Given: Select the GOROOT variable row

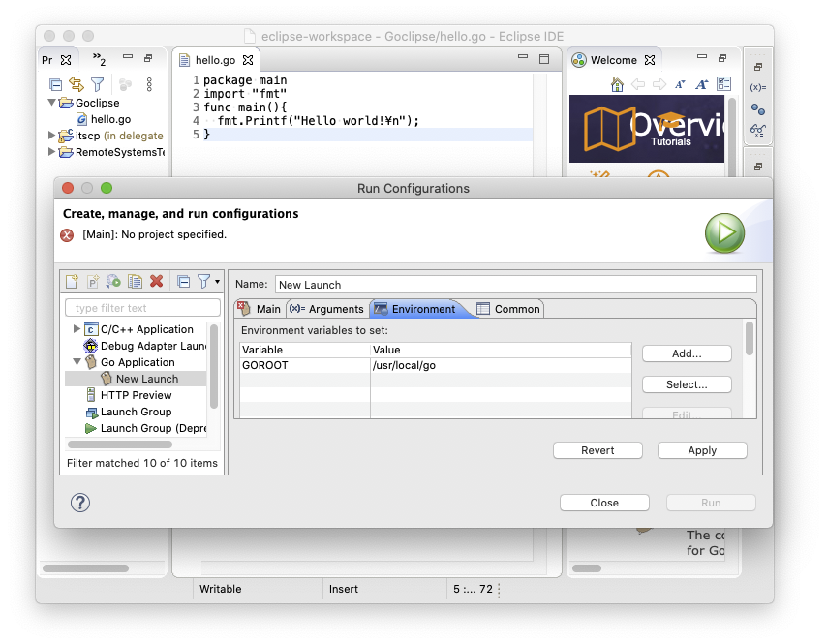Looking at the screenshot, I should click(305, 366).
